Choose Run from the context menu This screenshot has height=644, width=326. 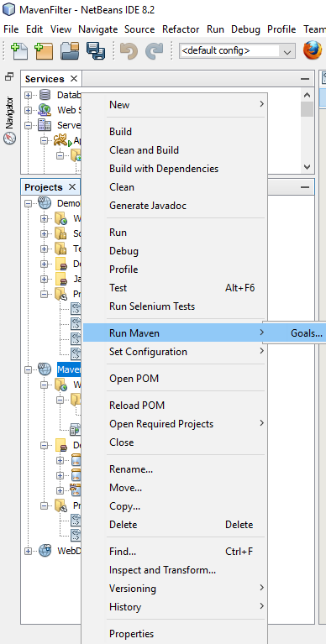[175, 233]
